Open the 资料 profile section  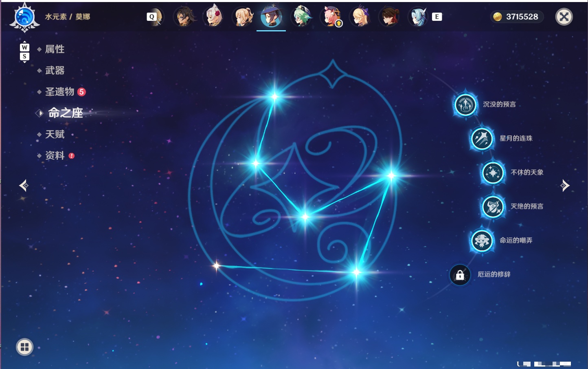[x=55, y=155]
